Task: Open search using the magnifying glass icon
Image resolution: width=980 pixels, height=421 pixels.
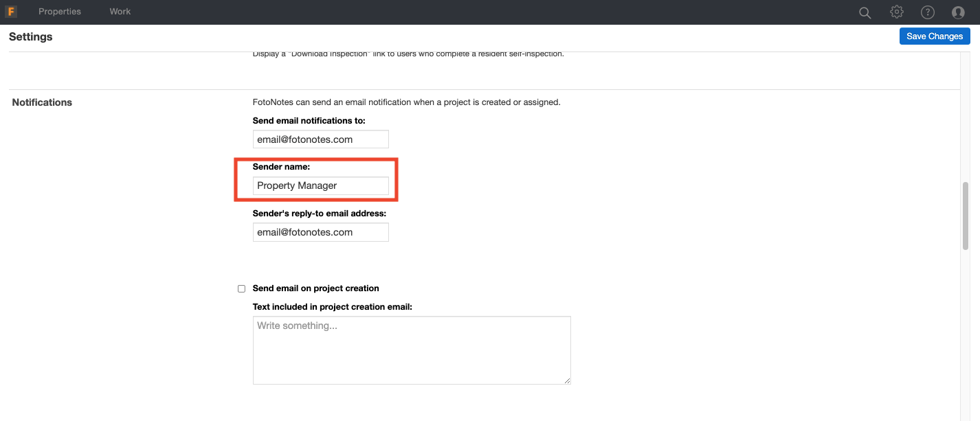Action: (865, 12)
